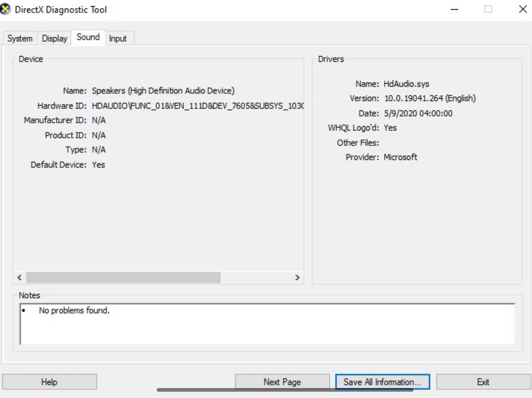Click right arrow of Device scrollbar
The image size is (532, 398).
[297, 277]
